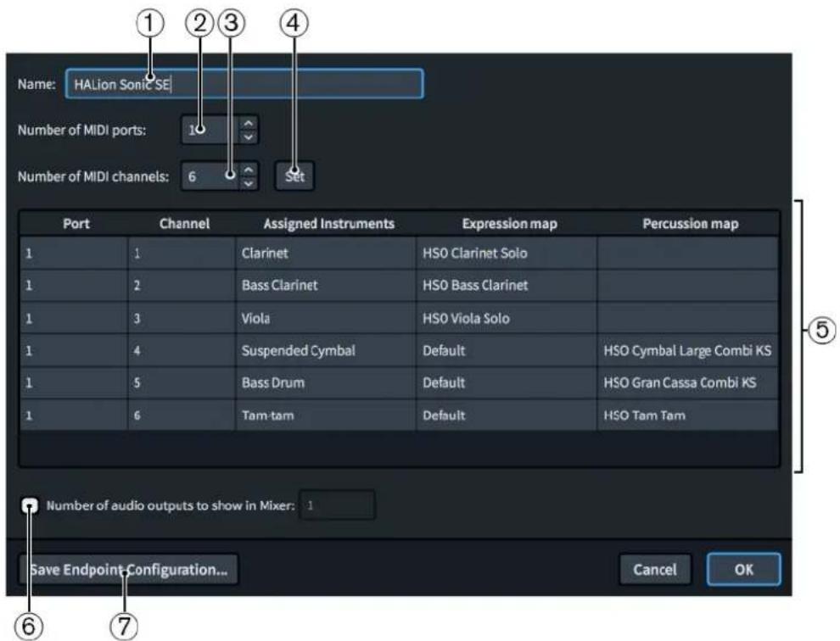Click the HSO Clarinet Solo expression map cell
The height and width of the screenshot is (641, 840).
507,253
